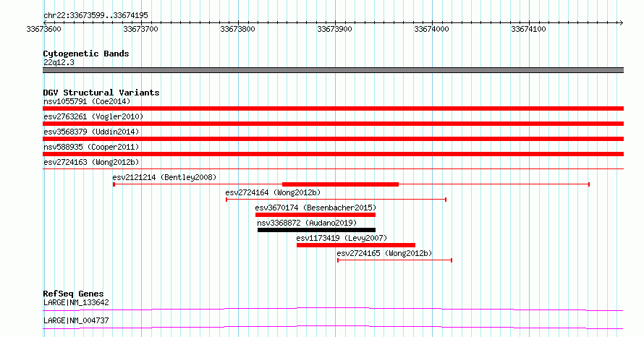
Task: Click the esv2724165 (Wong2012b) label
Action: 385,253
